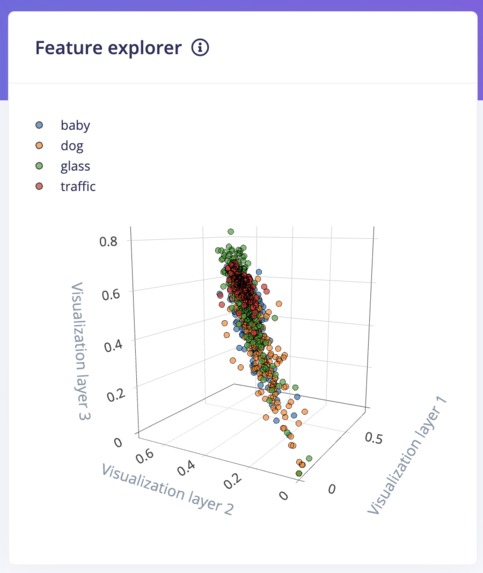The width and height of the screenshot is (483, 573).
Task: Click the red traffic legend marker
Action: 39,187
